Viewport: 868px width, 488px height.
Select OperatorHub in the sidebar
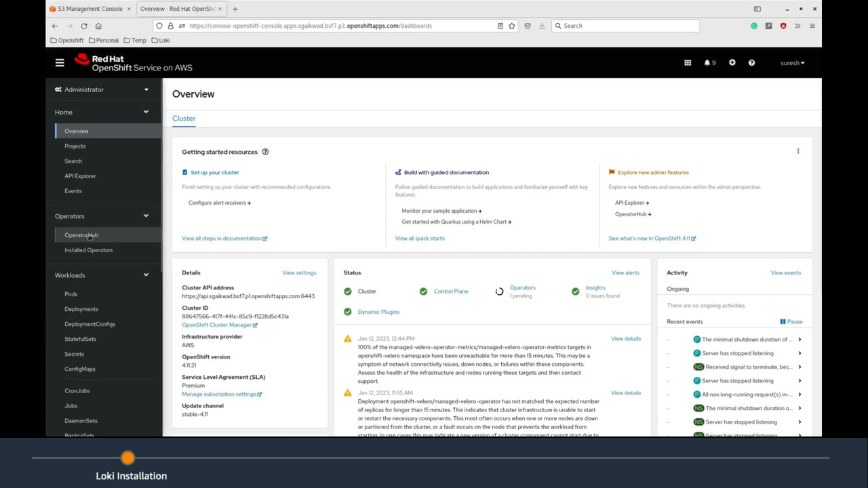[81, 235]
